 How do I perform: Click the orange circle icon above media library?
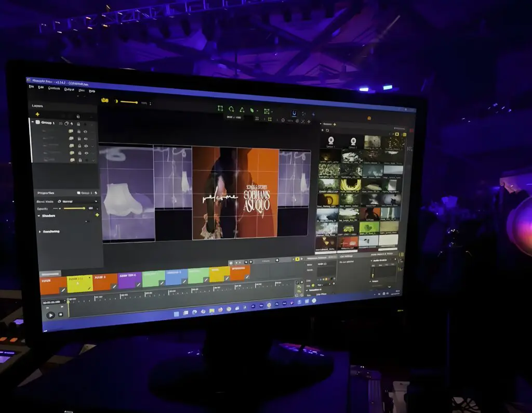(x=369, y=118)
